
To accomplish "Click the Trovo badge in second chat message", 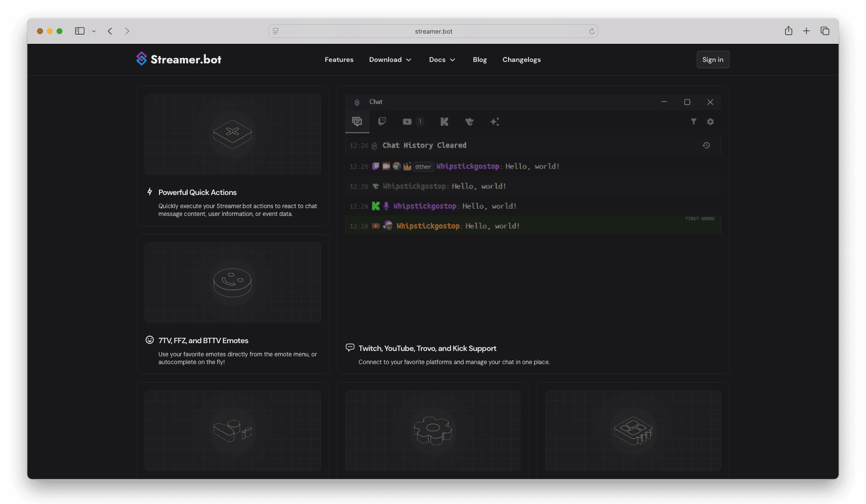I will (375, 186).
